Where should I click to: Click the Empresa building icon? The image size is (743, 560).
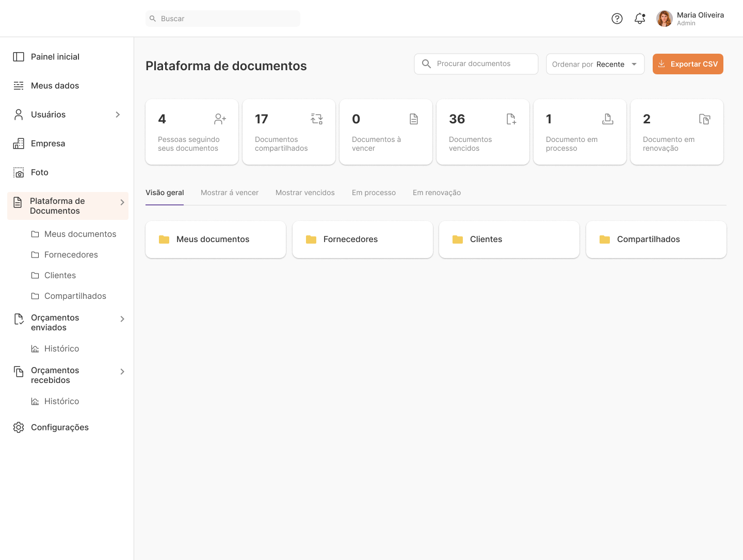pos(19,143)
